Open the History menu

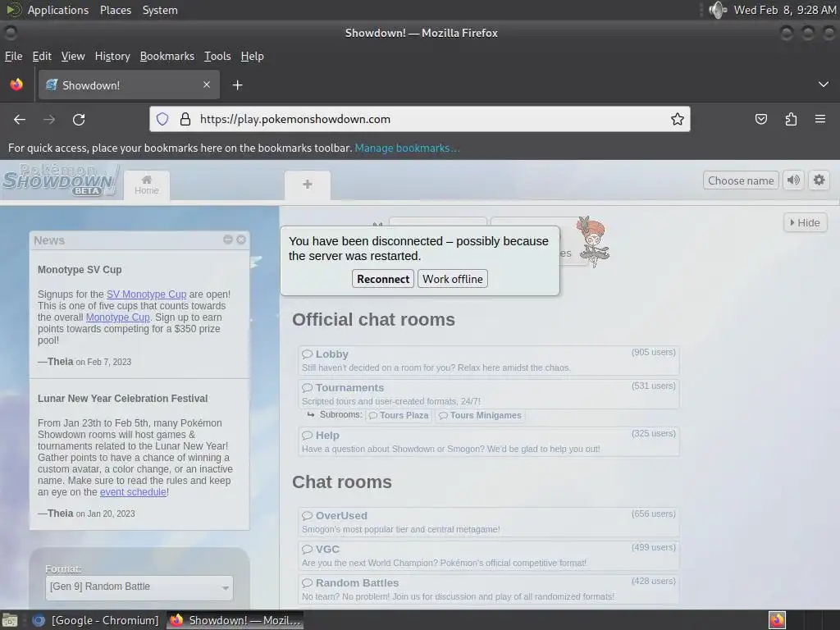[x=112, y=56]
